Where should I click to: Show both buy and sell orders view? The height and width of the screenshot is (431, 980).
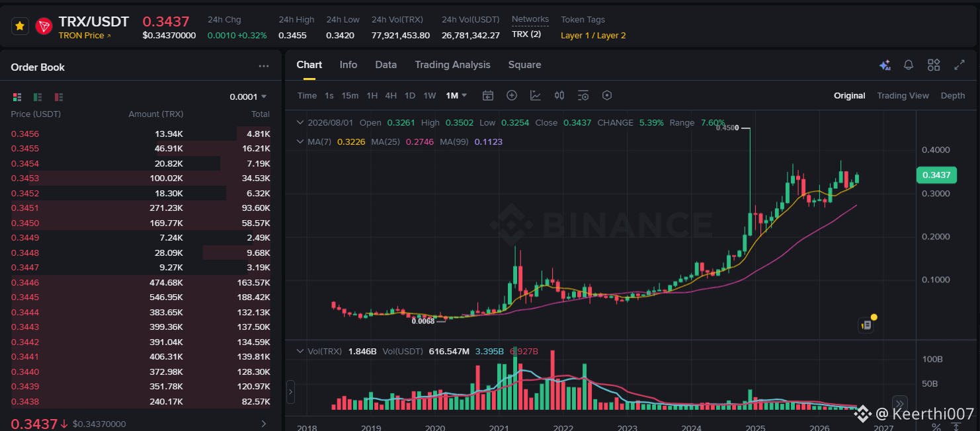pos(17,97)
